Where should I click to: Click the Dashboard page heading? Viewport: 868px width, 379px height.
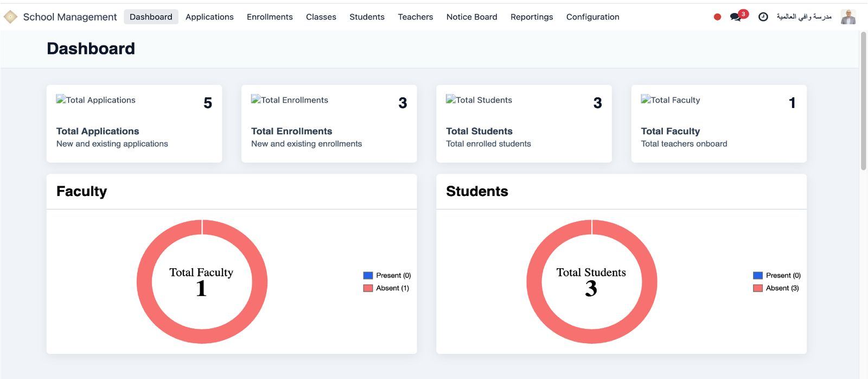pos(91,48)
